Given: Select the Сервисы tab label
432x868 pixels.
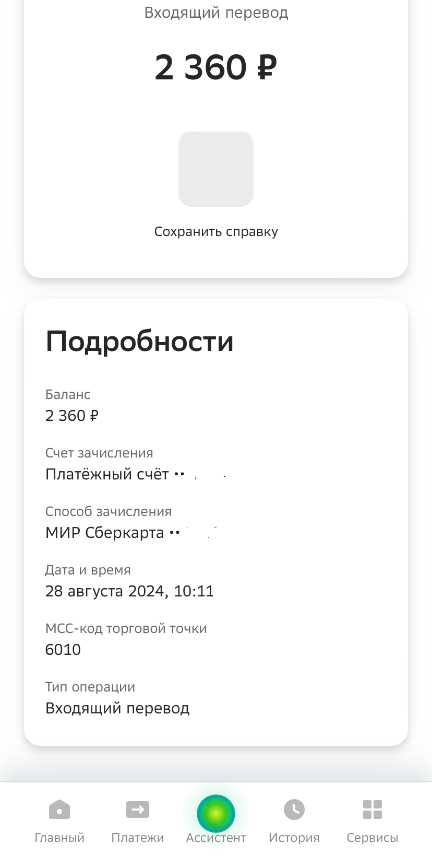Looking at the screenshot, I should (373, 838).
